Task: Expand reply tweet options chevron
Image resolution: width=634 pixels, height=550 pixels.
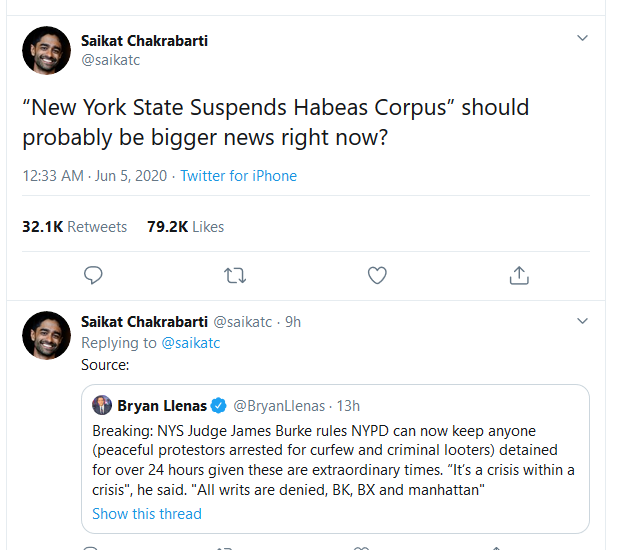Action: (583, 322)
